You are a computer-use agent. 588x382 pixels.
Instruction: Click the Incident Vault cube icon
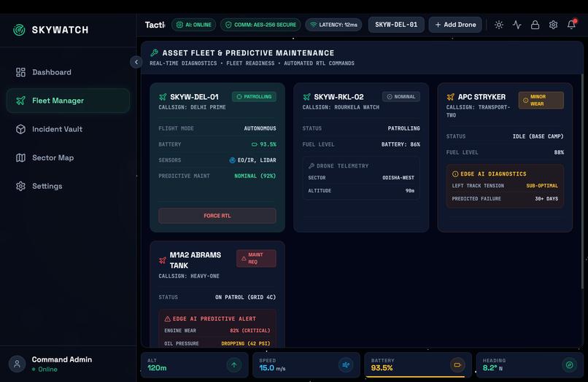pos(20,129)
